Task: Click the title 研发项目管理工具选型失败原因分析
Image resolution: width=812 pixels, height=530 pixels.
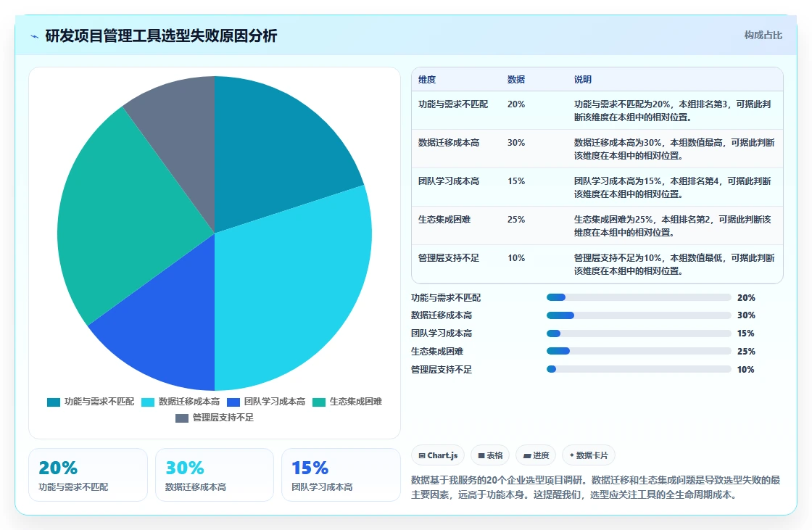Action: coord(161,36)
